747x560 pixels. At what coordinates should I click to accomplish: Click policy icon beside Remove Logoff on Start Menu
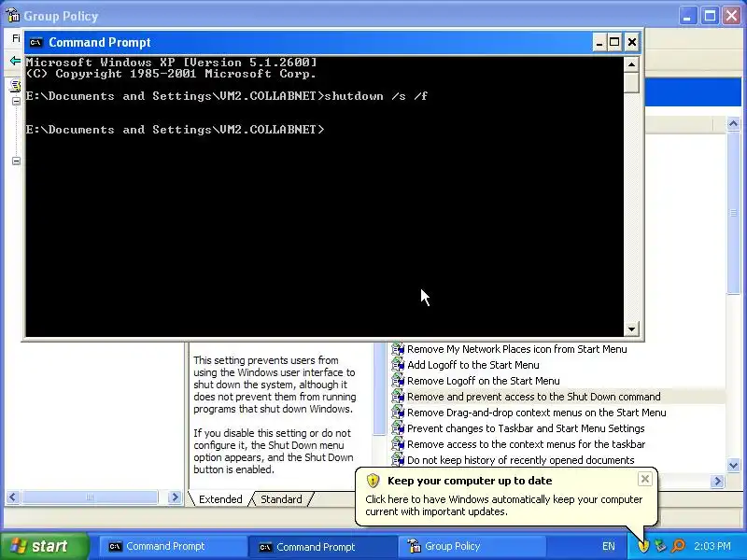398,381
